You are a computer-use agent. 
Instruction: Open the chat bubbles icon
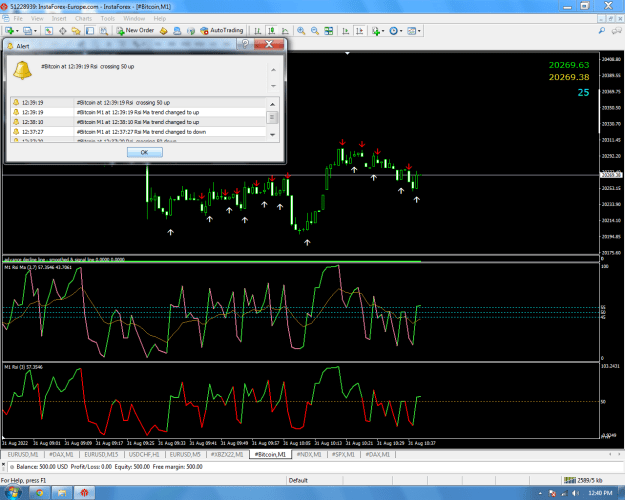click(x=617, y=30)
